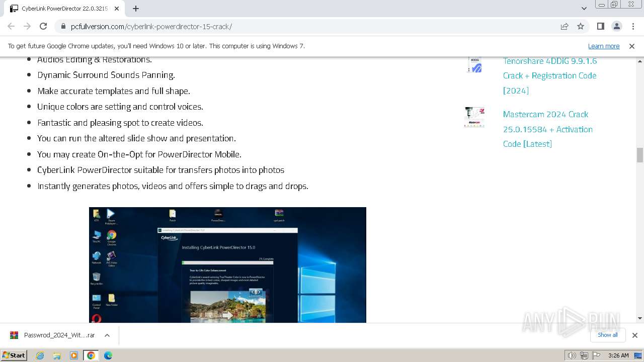
Task: Close the downloads bar
Action: pos(634,335)
